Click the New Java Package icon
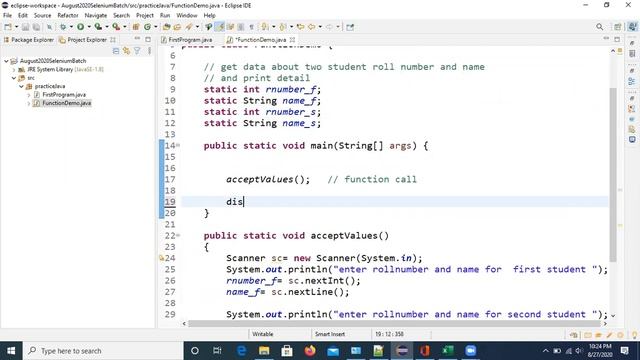This screenshot has width=640, height=360. [x=136, y=27]
